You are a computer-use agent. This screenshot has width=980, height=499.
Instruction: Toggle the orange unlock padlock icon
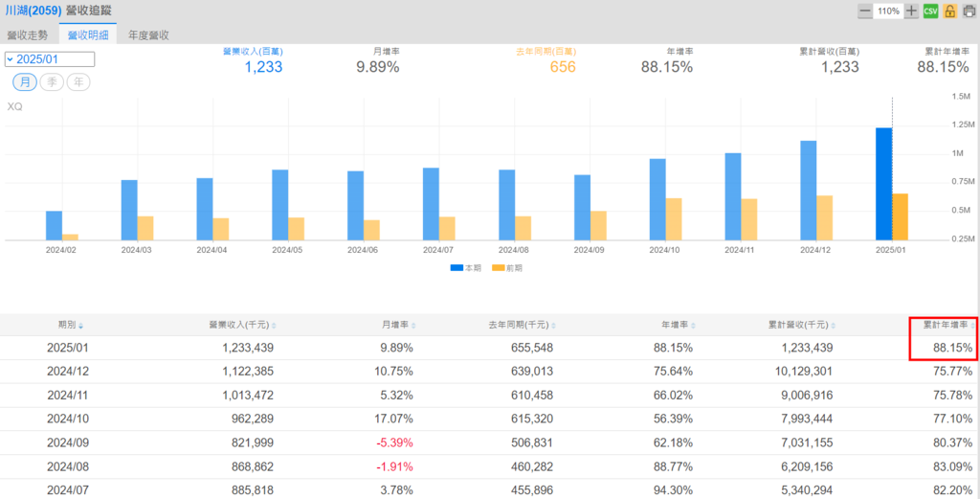point(950,11)
